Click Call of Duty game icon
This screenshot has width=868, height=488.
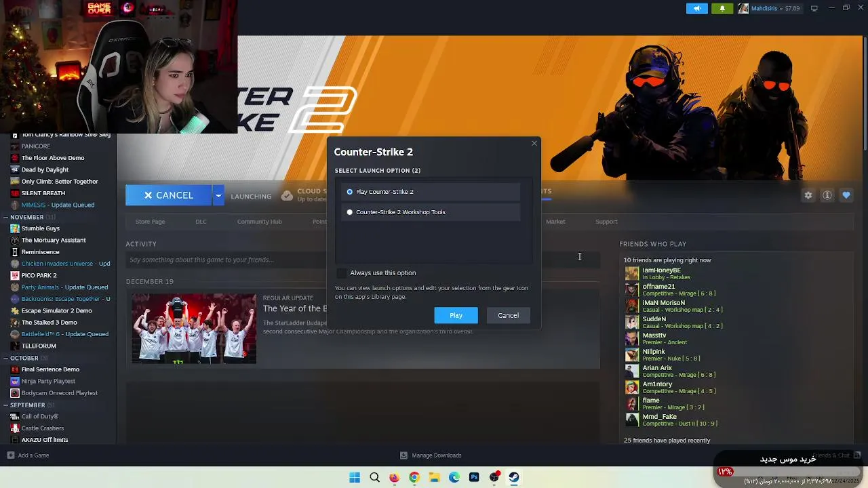tap(15, 416)
